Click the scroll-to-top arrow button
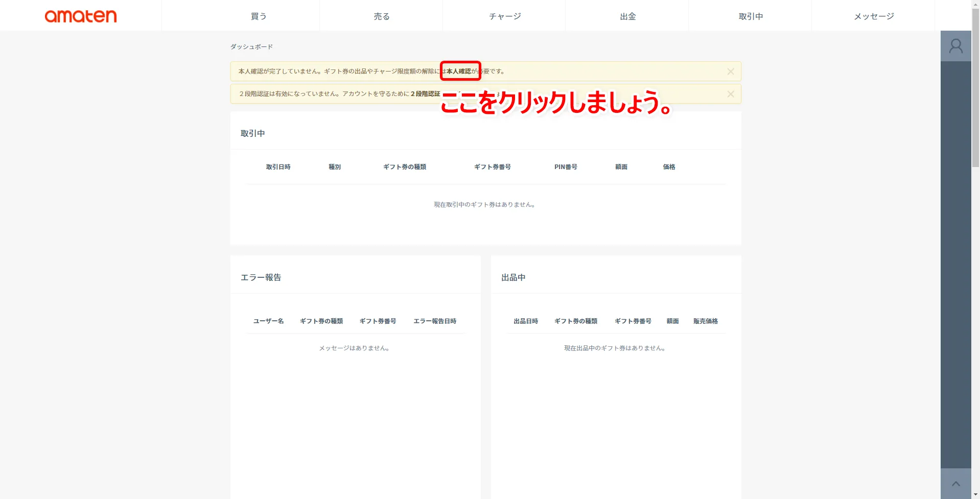The width and height of the screenshot is (980, 499). tap(955, 484)
